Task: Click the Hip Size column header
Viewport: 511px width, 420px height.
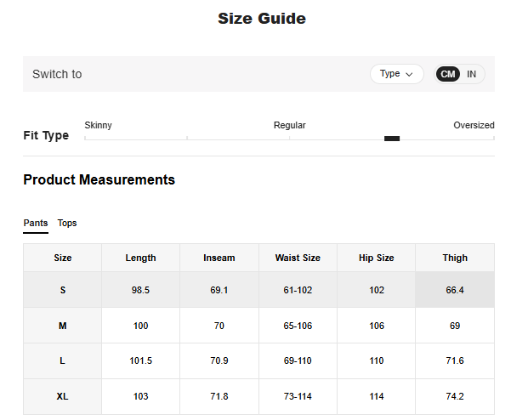Action: 377,258
